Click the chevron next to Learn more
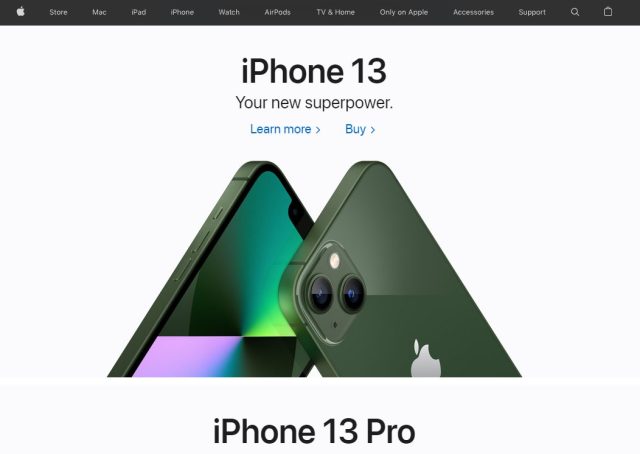This screenshot has width=640, height=454. [x=318, y=130]
